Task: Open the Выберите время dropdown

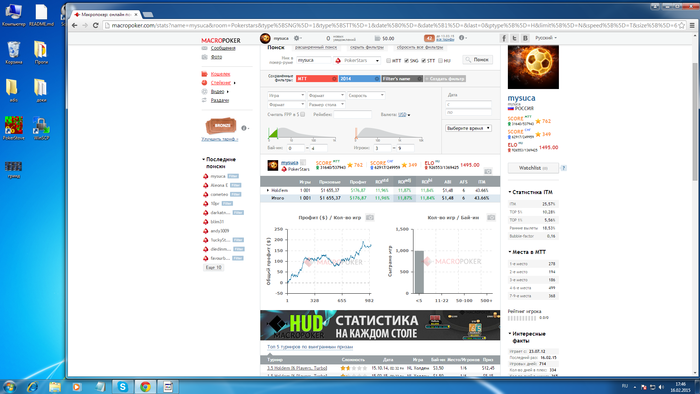Action: click(x=468, y=128)
